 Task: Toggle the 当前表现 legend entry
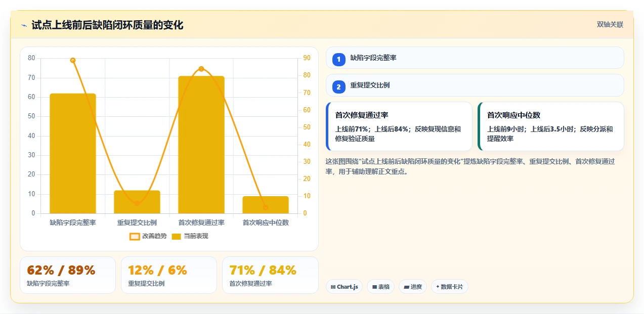[x=190, y=236]
